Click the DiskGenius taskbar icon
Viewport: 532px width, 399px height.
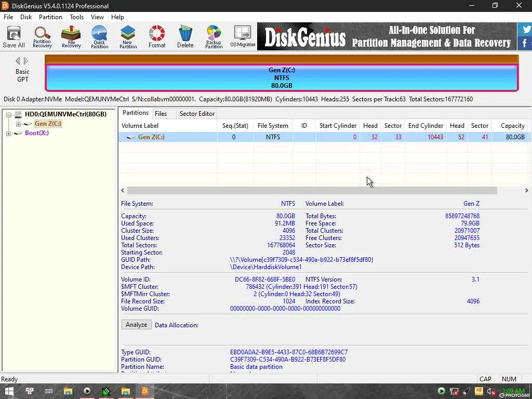(x=145, y=391)
